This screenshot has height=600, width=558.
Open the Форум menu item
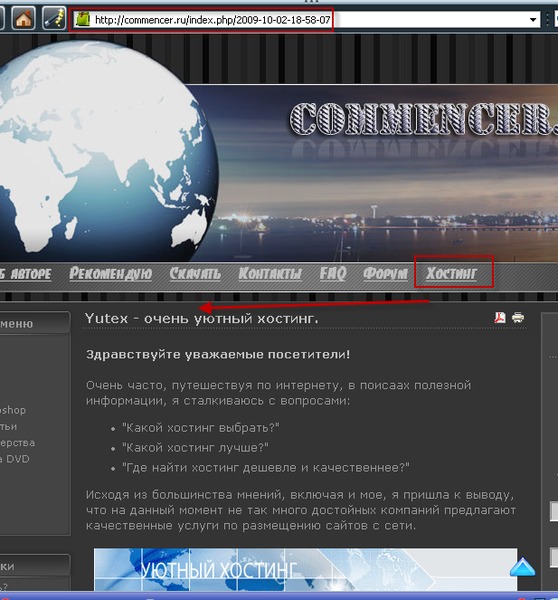tap(385, 273)
